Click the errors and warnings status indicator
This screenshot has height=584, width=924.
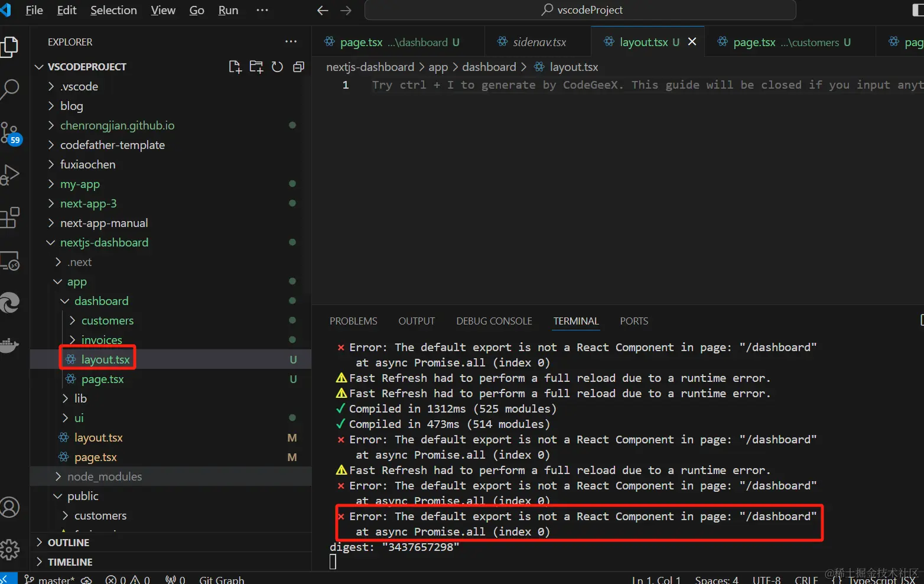[x=128, y=579]
